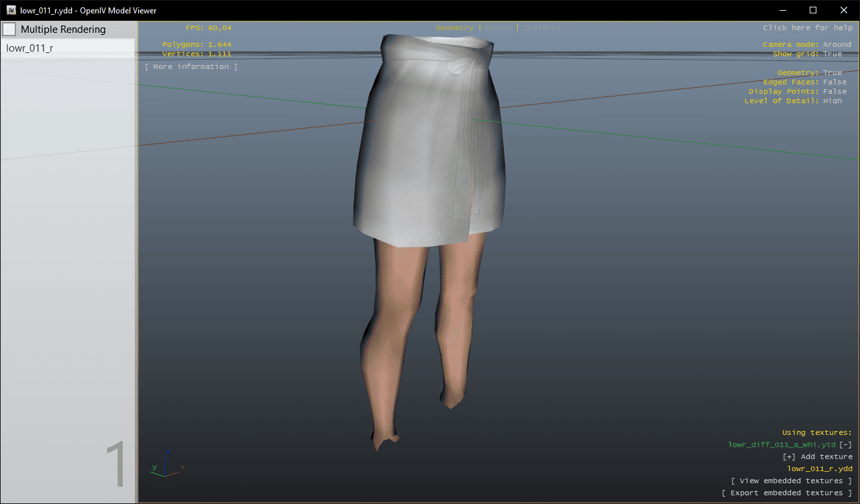Enable the Multiple Rendering checkbox

(9, 29)
